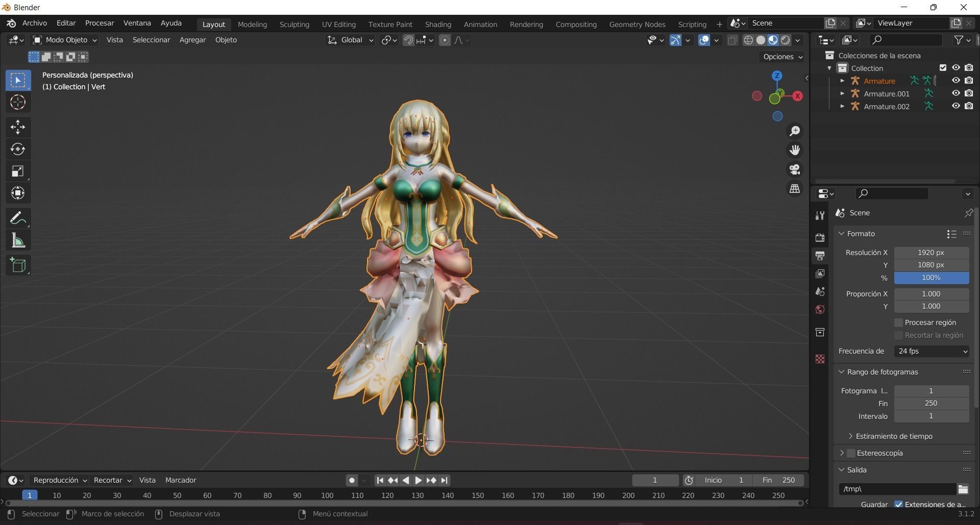The width and height of the screenshot is (980, 525).
Task: Switch to the Shading workspace tab
Action: click(438, 24)
